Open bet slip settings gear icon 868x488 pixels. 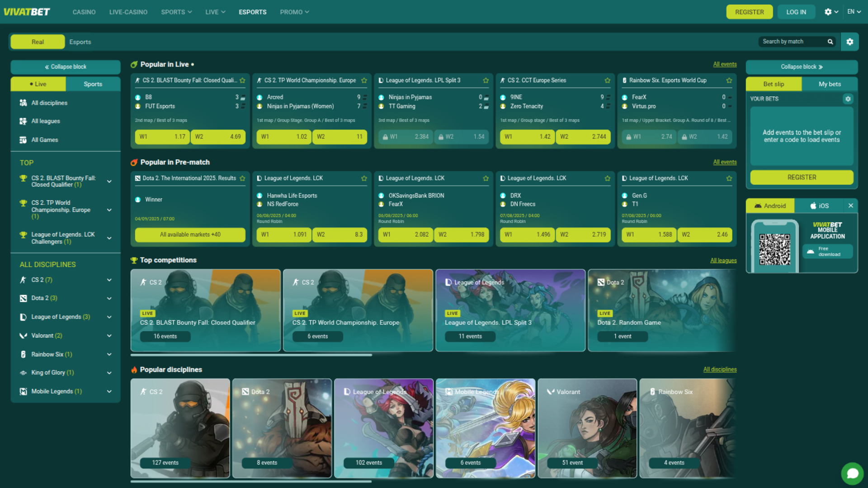(848, 99)
